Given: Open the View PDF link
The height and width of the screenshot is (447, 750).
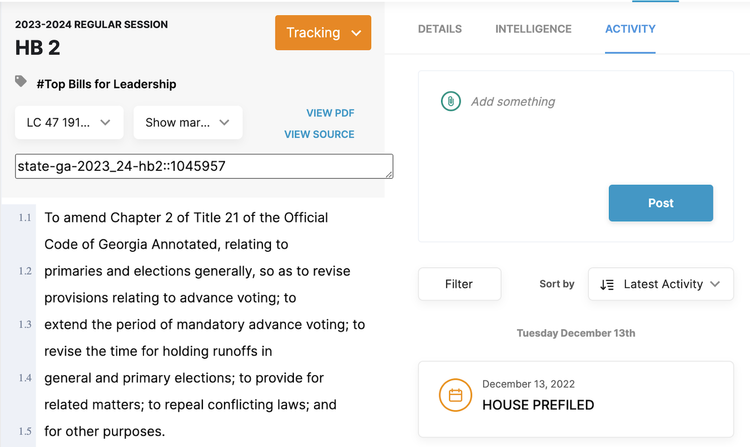Looking at the screenshot, I should coord(330,113).
